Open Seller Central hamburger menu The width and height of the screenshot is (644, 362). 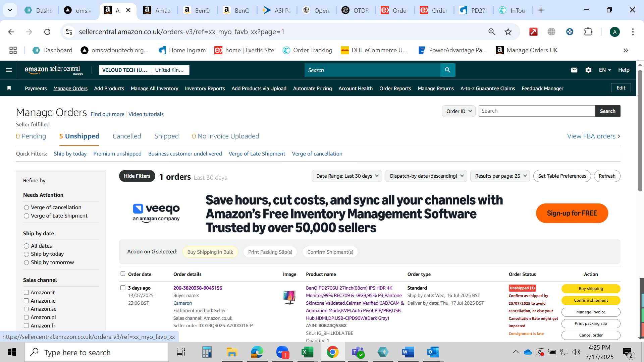click(9, 70)
